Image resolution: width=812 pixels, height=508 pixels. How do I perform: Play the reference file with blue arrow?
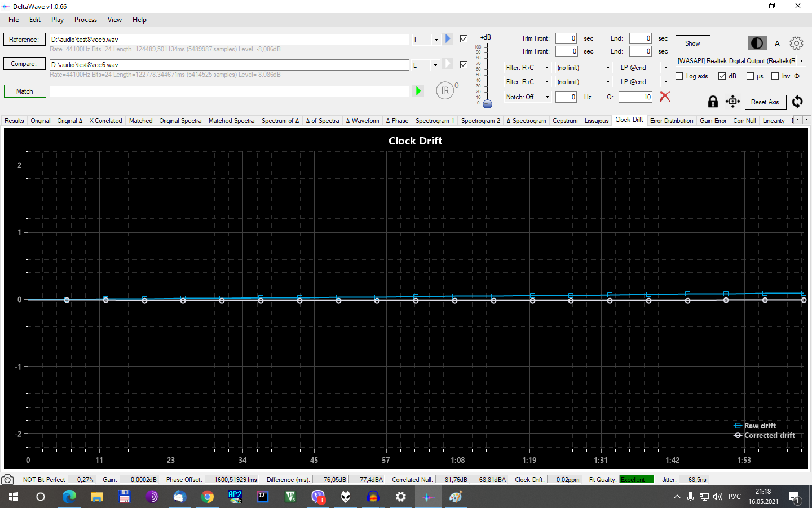448,38
